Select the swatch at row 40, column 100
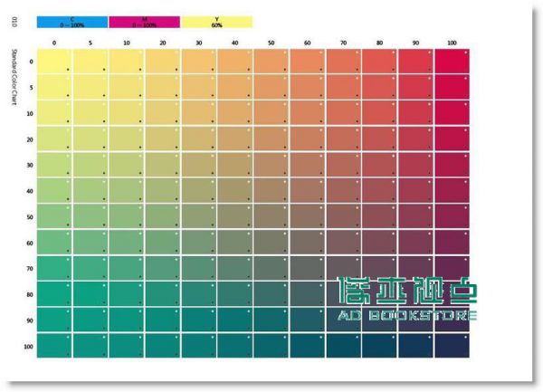The image size is (543, 392). pos(452,190)
